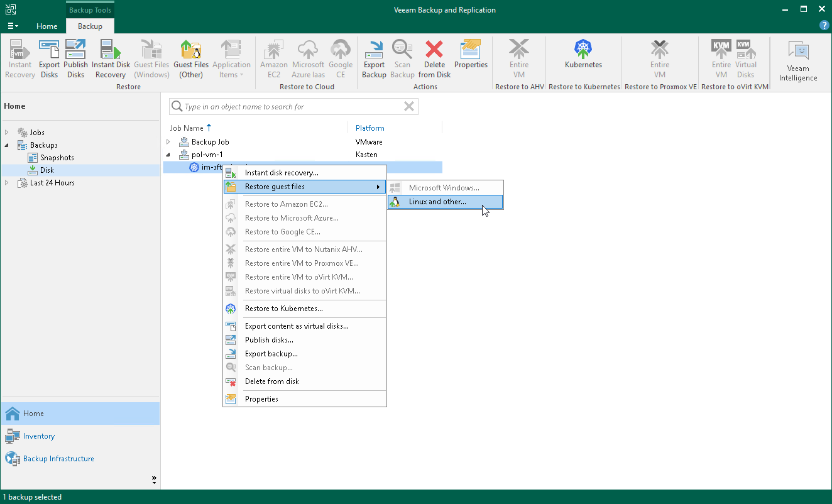
Task: Select the pol-vm-1 backup row
Action: [x=303, y=155]
